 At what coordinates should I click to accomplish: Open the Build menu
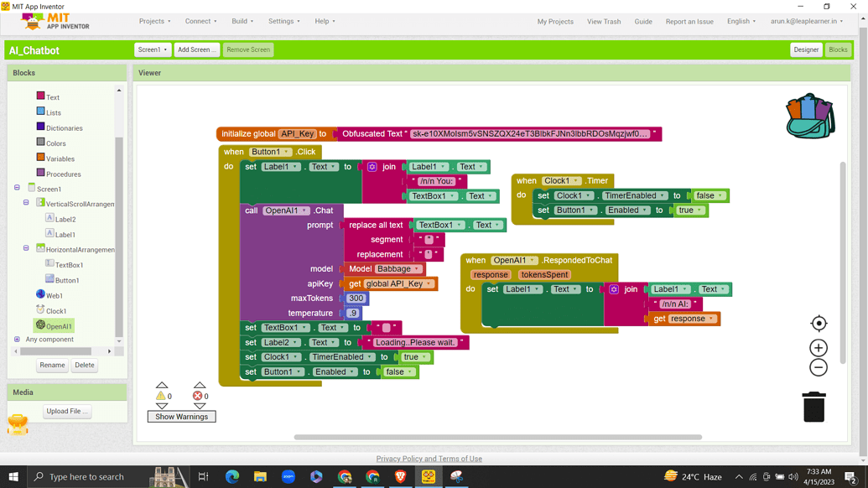(x=242, y=21)
